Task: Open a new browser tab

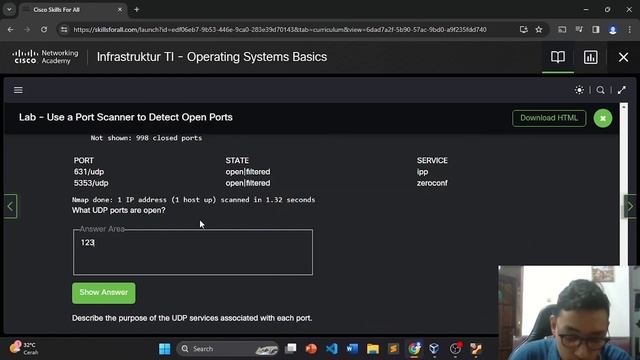Action: click(137, 9)
